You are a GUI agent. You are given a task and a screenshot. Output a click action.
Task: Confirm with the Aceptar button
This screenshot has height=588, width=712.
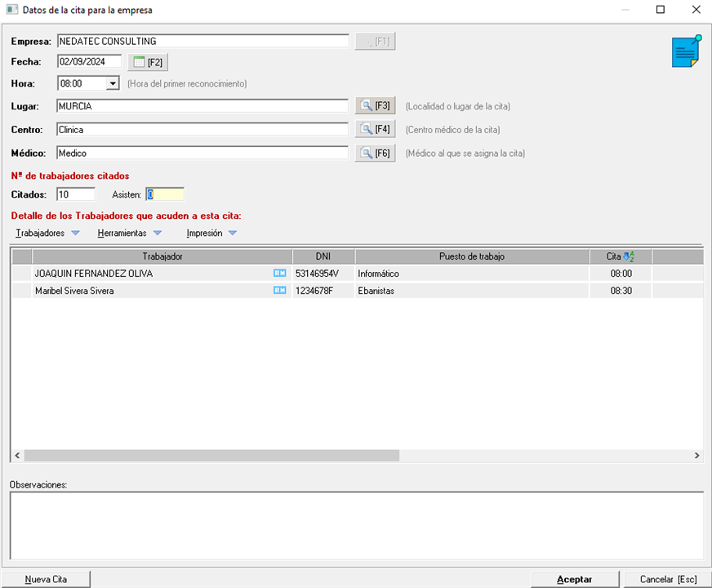pyautogui.click(x=574, y=579)
